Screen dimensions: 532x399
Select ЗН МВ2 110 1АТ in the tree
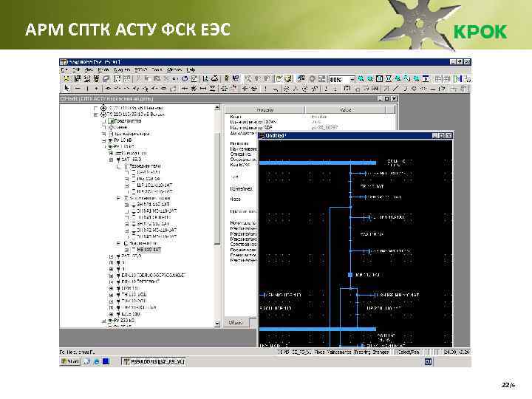153,224
